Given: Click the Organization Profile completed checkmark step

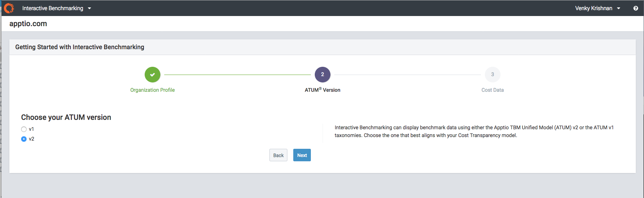Looking at the screenshot, I should tap(152, 75).
